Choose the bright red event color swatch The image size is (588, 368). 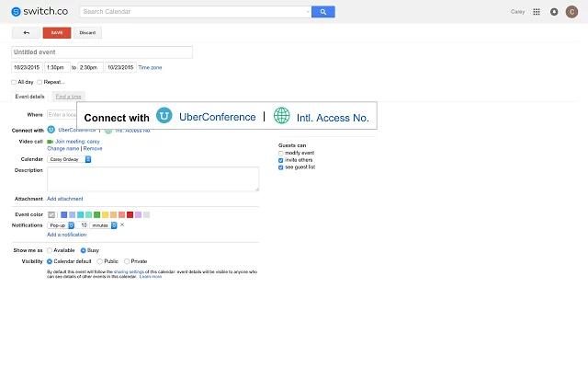point(130,214)
